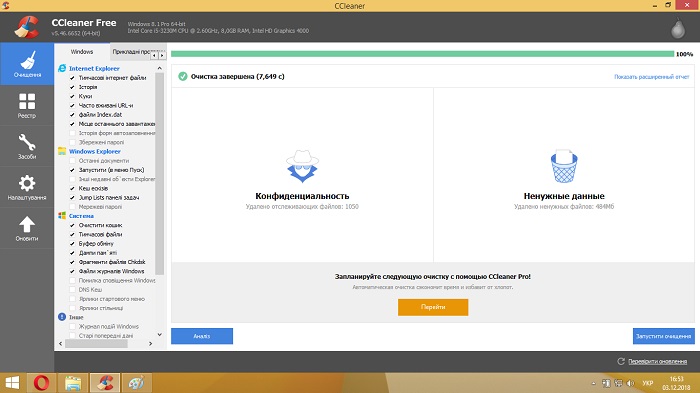This screenshot has width=700, height=393.
Task: Enable Збережені паролі checkbox
Action: tap(72, 142)
